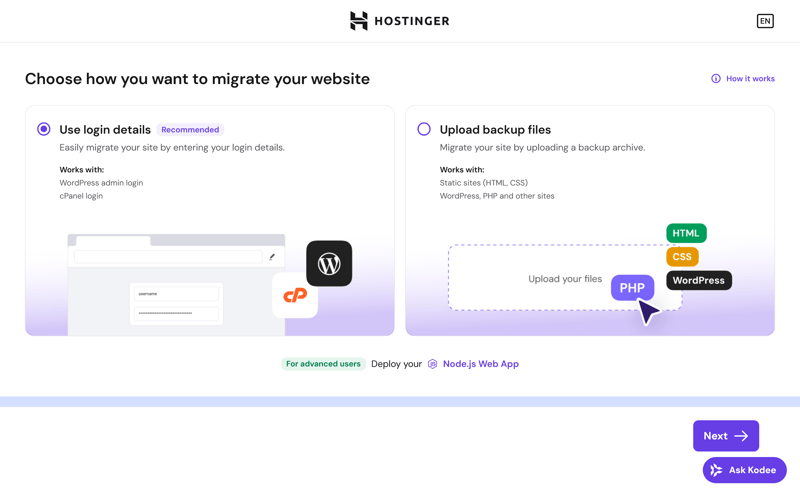Click the Hostinger logo icon
This screenshot has height=491, width=800.
coord(358,21)
